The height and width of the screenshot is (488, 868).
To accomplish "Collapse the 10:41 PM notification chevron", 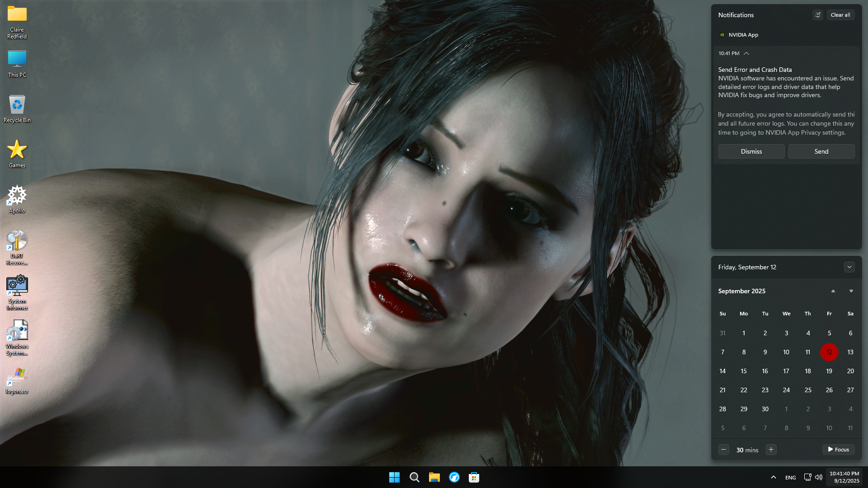I will (x=746, y=53).
